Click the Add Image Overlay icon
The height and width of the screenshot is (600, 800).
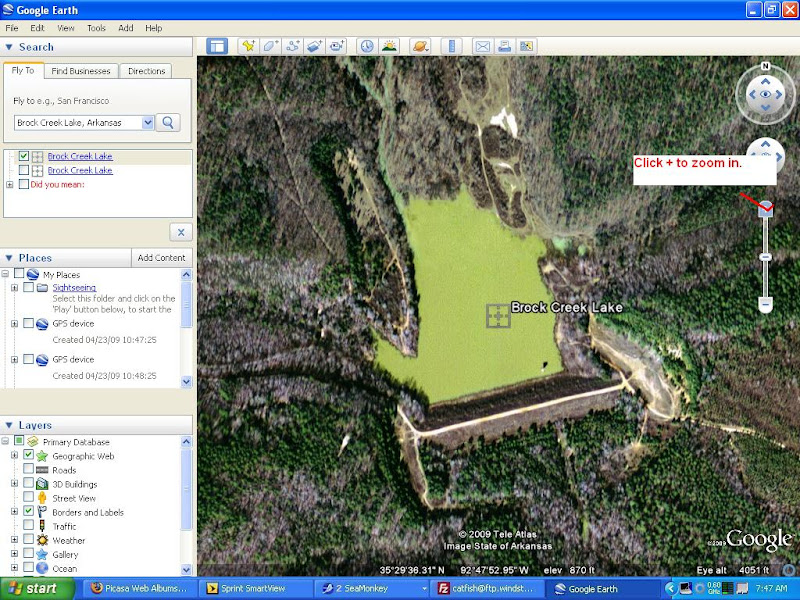[315, 46]
